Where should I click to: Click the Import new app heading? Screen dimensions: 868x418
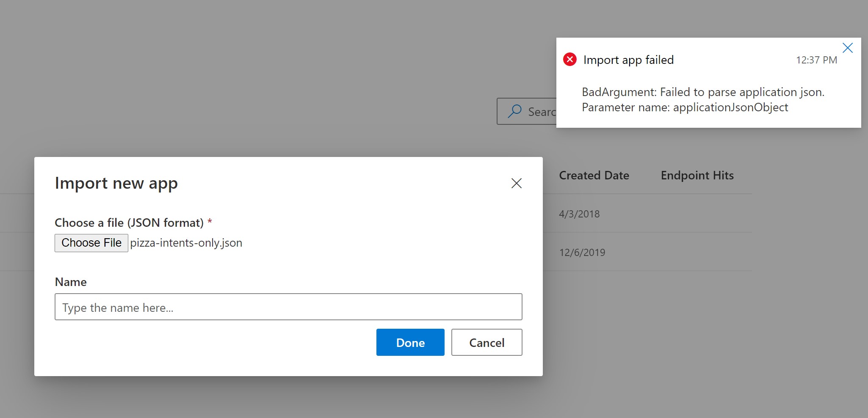pyautogui.click(x=116, y=183)
